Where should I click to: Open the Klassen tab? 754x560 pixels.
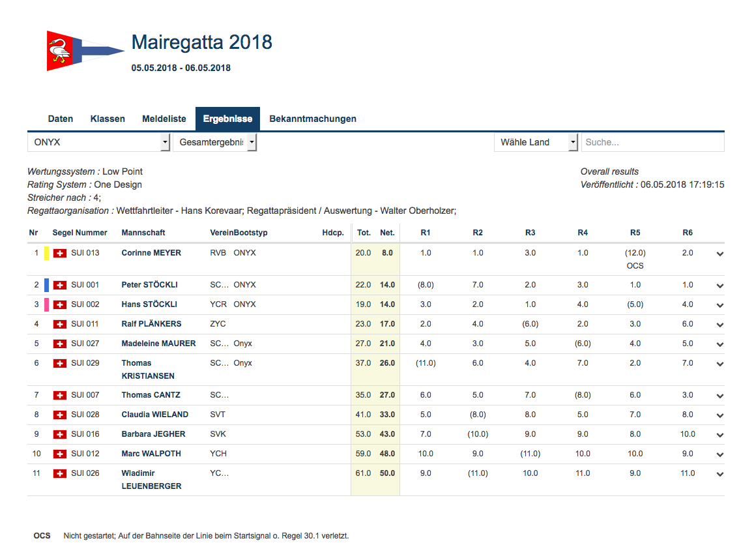108,119
